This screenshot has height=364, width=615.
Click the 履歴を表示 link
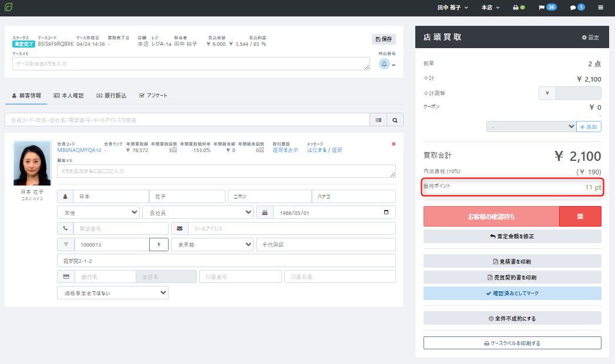click(285, 150)
